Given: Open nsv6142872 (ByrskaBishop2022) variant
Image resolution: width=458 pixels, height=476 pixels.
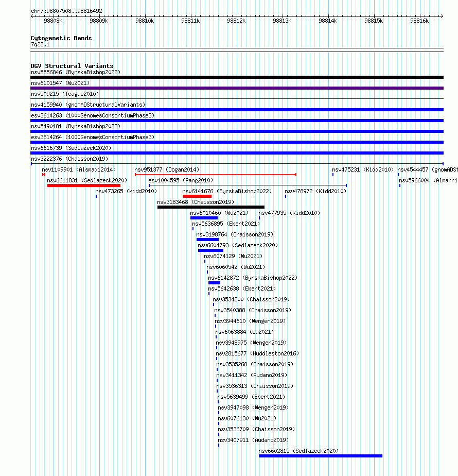Looking at the screenshot, I should point(253,278).
